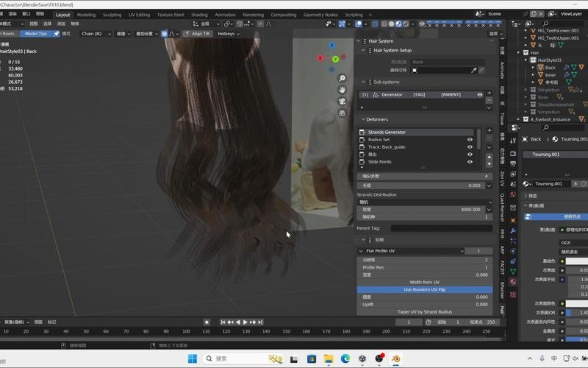Switch orthographic/perspective grid icon
588x368 pixels.
[342, 113]
